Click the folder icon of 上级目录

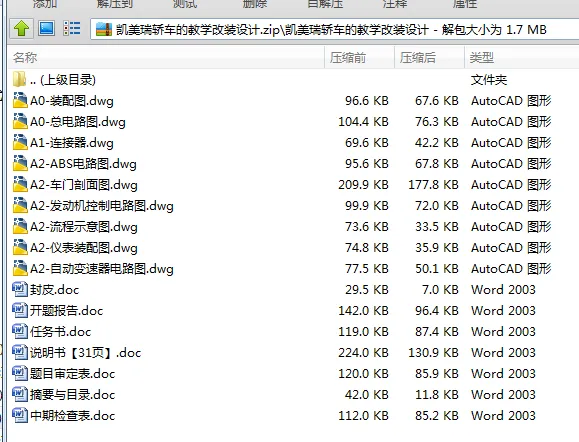tap(20, 79)
